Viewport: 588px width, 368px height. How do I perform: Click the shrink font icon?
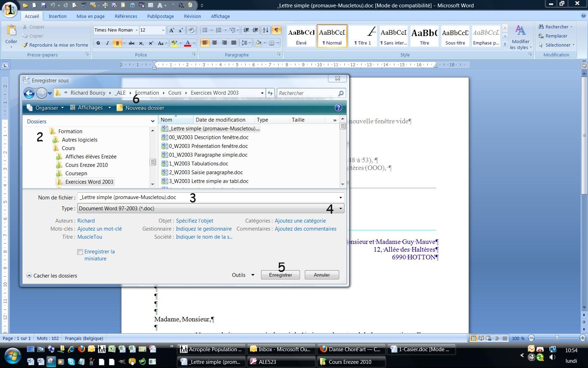181,30
